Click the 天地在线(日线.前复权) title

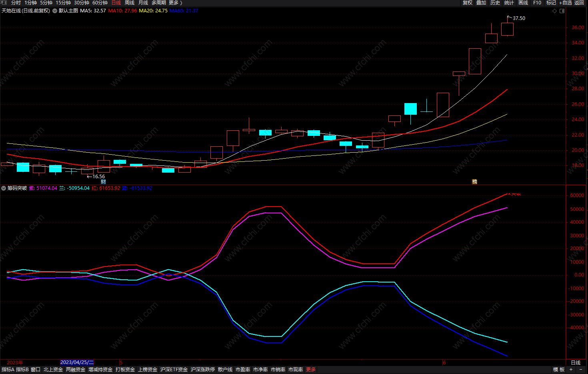tap(26, 11)
